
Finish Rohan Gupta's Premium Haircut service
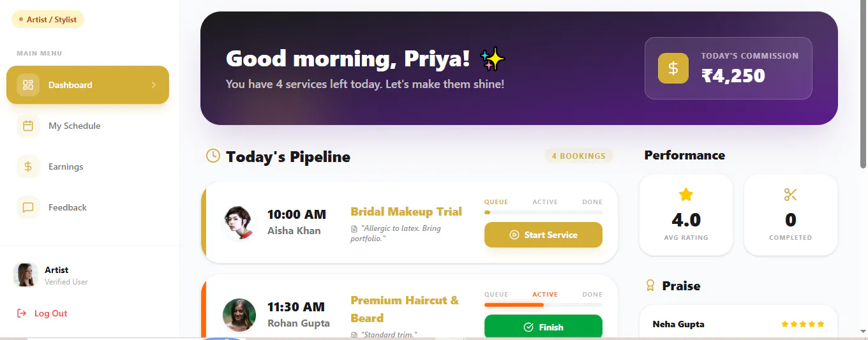coord(543,327)
